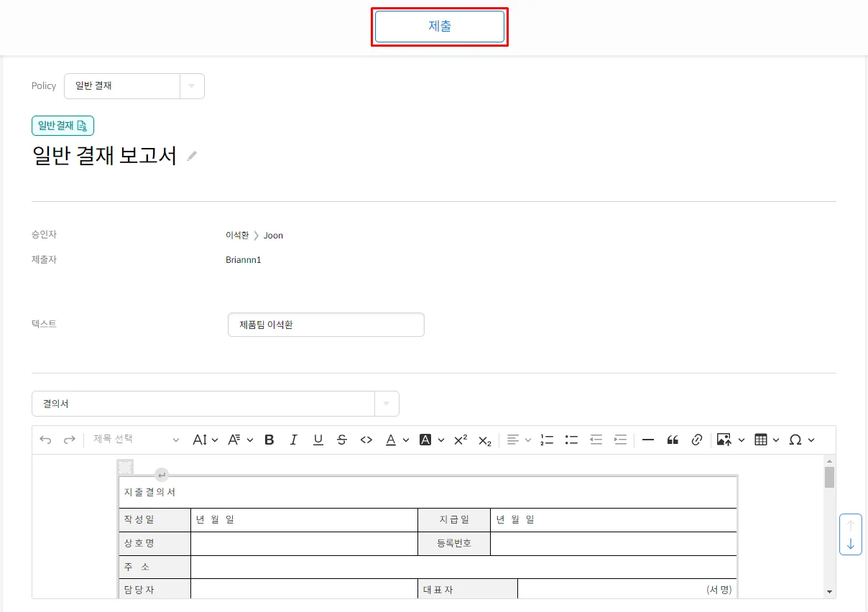868x612 pixels.
Task: Decrease the indent
Action: [596, 440]
